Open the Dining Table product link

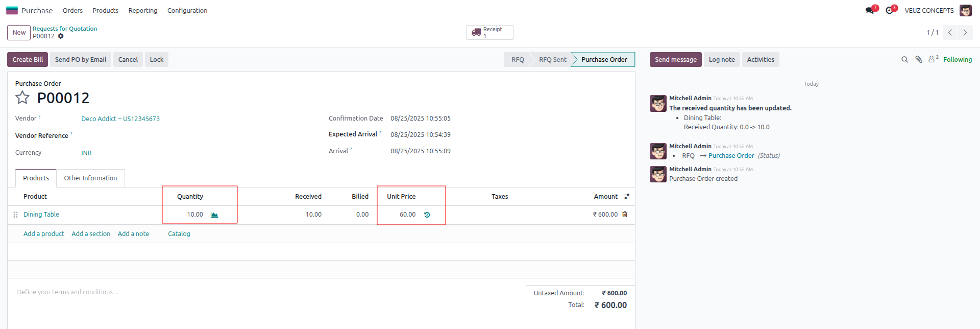[x=41, y=215]
